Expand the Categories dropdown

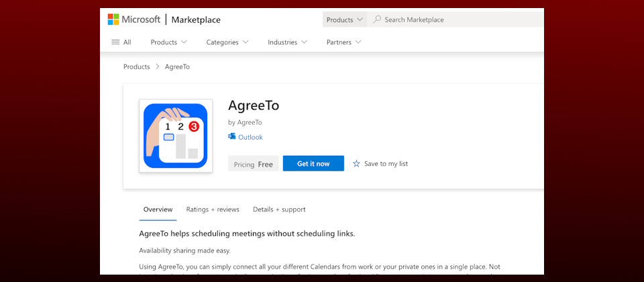227,42
